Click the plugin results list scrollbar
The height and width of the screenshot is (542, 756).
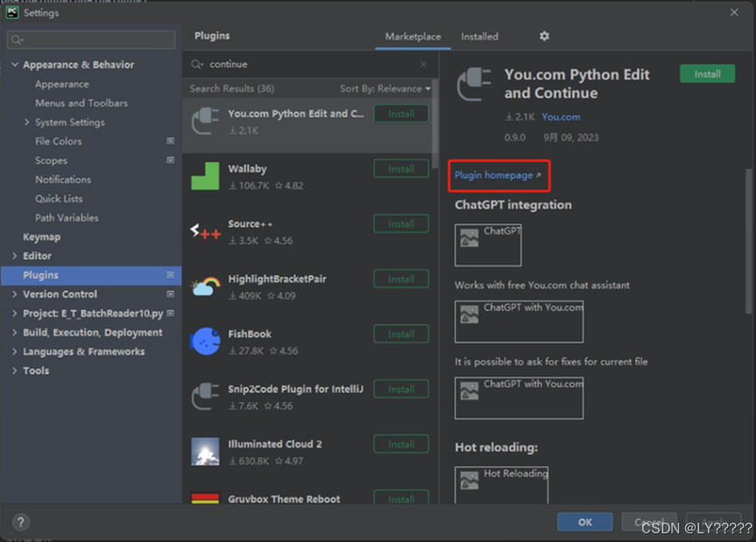click(435, 124)
